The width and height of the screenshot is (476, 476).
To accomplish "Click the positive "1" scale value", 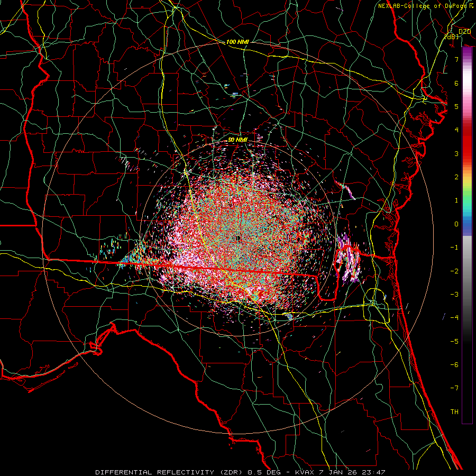I will [456, 200].
